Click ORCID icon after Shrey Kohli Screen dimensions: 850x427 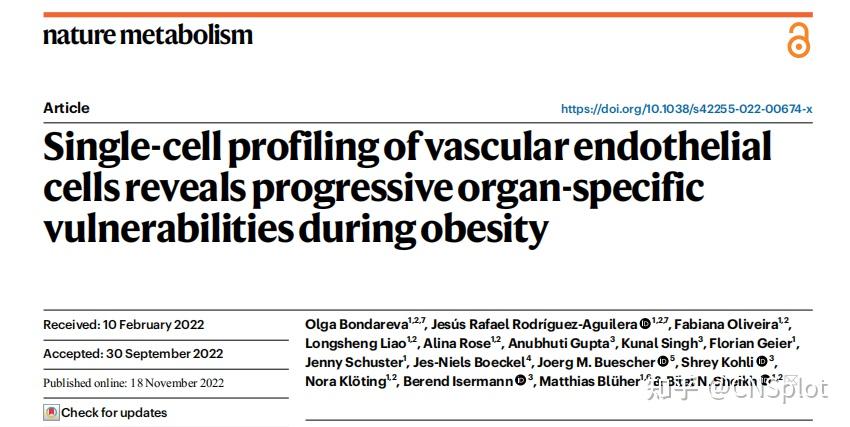(761, 362)
